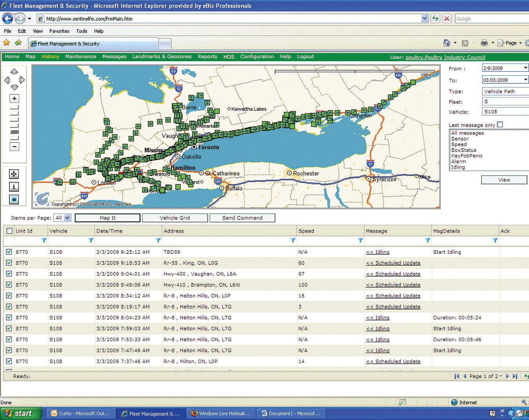Screen dimensions: 529x420
Task: Open the poultry user account link
Action: (x=445, y=57)
